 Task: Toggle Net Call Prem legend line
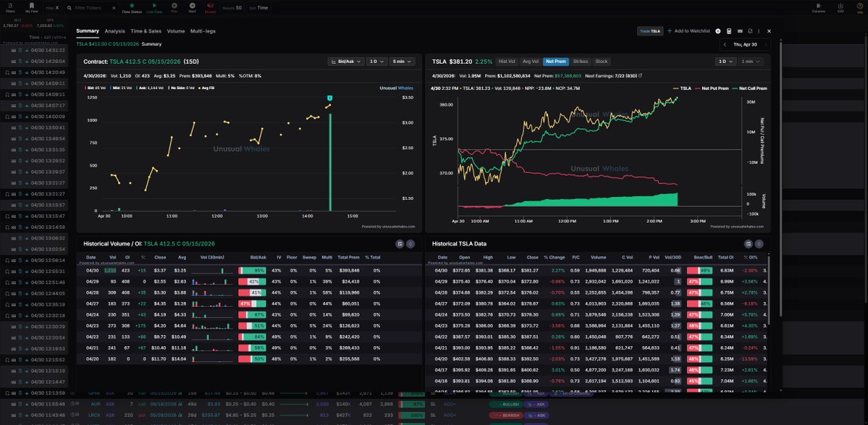(749, 88)
